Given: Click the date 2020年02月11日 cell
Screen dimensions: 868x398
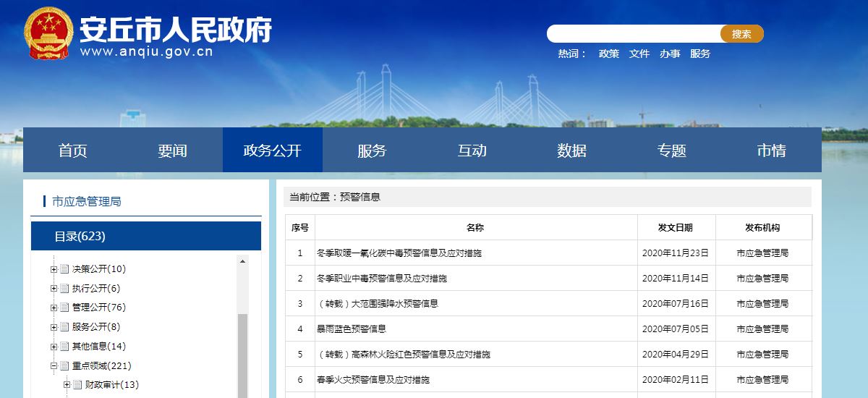Looking at the screenshot, I should click(676, 380).
